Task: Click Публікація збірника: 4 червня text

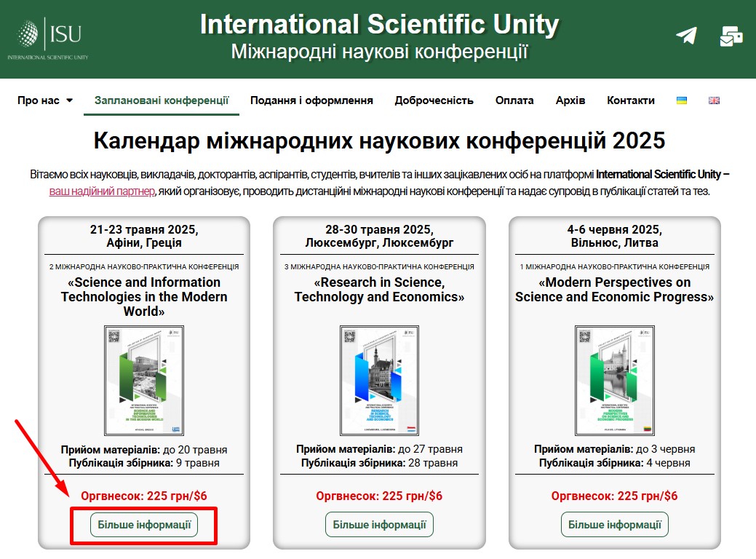Action: point(615,463)
